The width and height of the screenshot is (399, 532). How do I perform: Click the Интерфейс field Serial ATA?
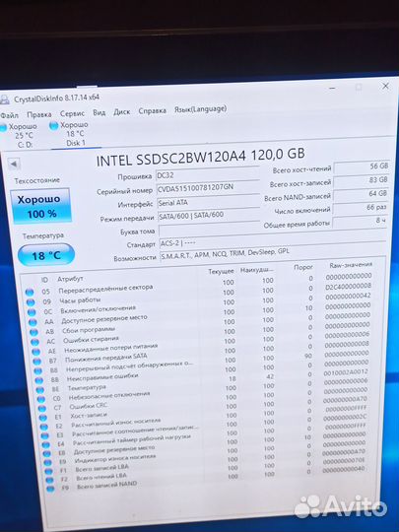(208, 202)
